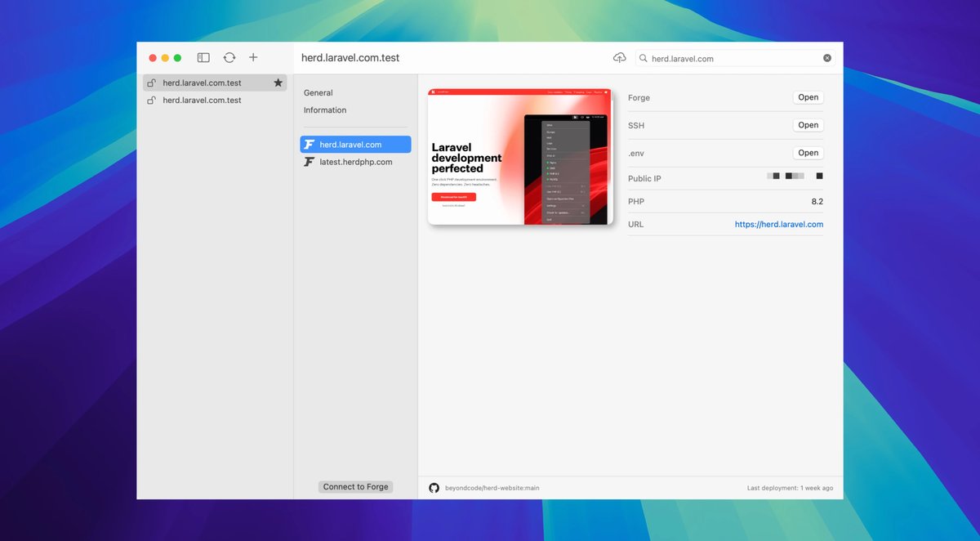Open the SSH connection button

click(808, 125)
